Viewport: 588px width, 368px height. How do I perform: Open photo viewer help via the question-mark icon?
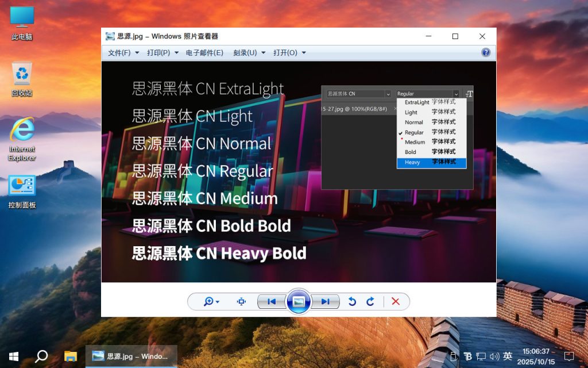485,52
